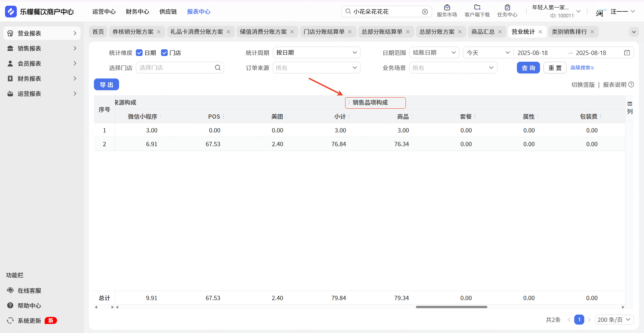The height and width of the screenshot is (333, 644).
Task: Expand the tab overflow dropdown arrow
Action: click(634, 32)
